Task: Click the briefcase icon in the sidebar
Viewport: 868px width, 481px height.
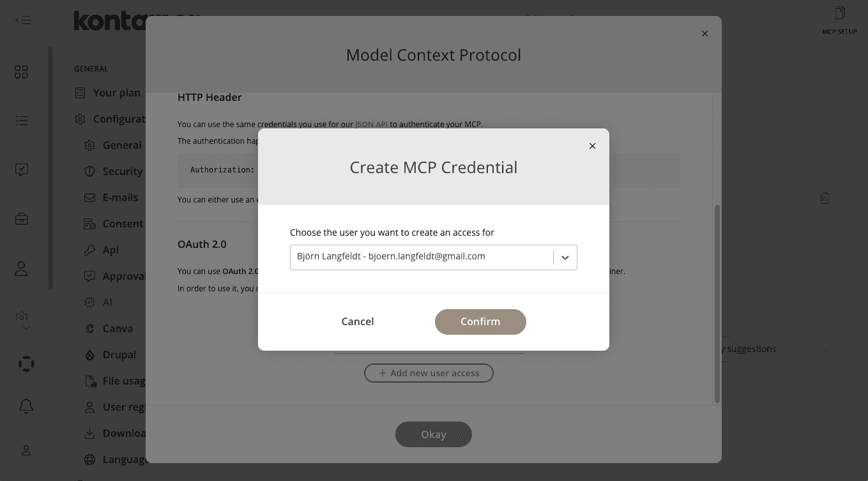Action: click(21, 218)
